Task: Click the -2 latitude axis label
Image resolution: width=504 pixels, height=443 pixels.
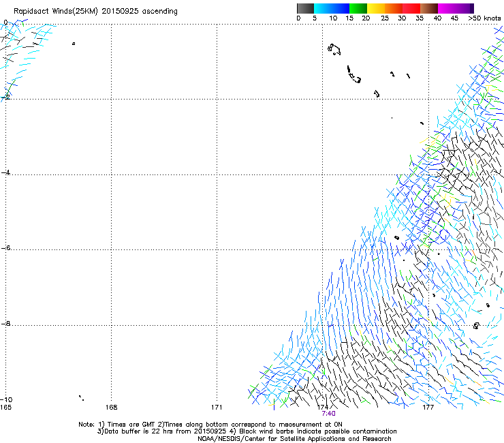Action: click(5, 97)
